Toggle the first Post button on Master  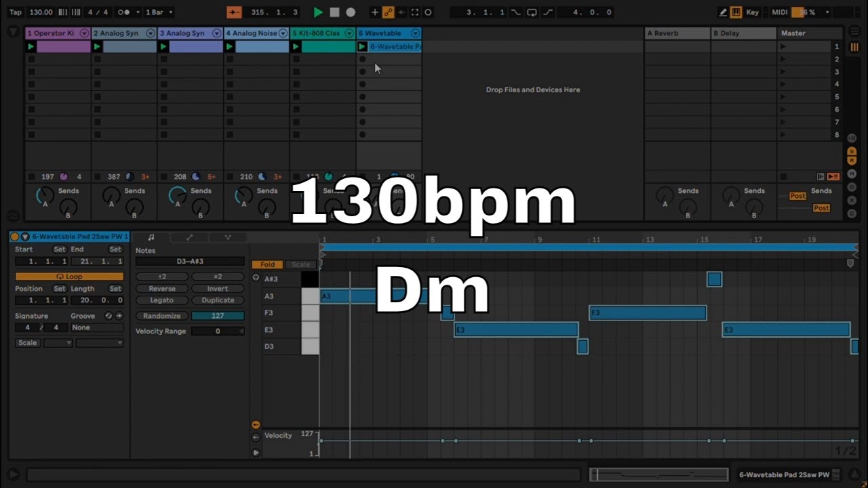797,196
